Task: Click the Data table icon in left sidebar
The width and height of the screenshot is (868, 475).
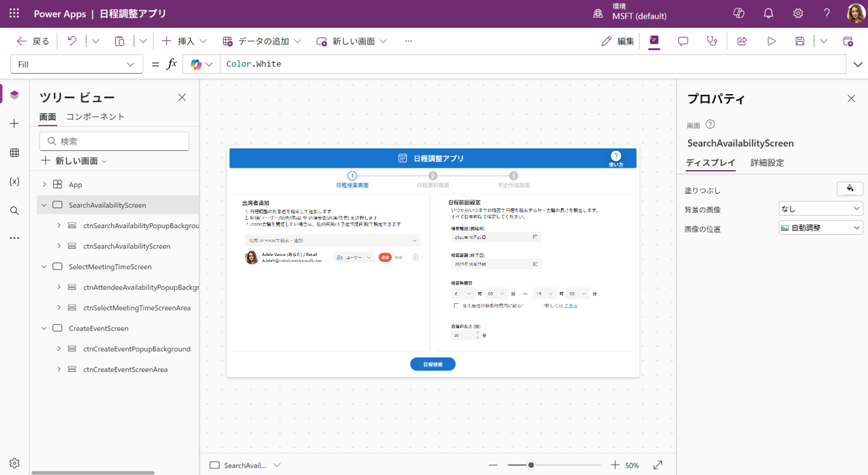Action: pos(14,153)
